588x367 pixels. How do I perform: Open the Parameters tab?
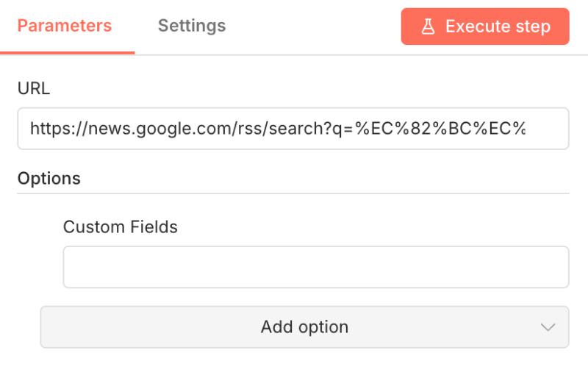pyautogui.click(x=65, y=26)
